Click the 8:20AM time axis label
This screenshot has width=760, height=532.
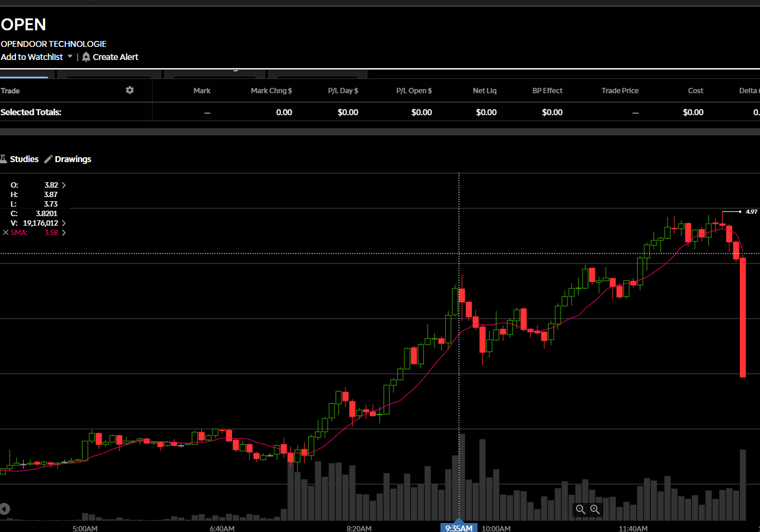tap(359, 528)
